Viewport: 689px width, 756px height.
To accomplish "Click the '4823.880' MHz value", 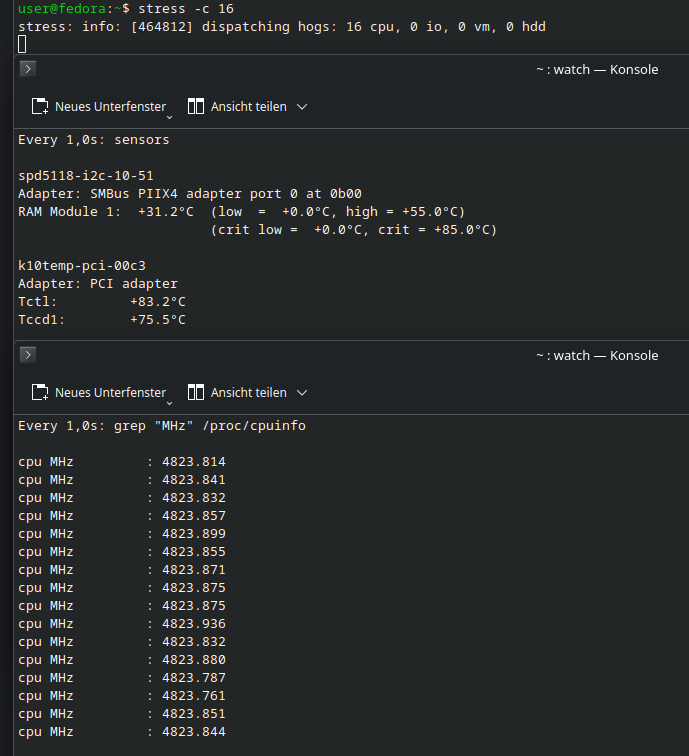I will (194, 660).
